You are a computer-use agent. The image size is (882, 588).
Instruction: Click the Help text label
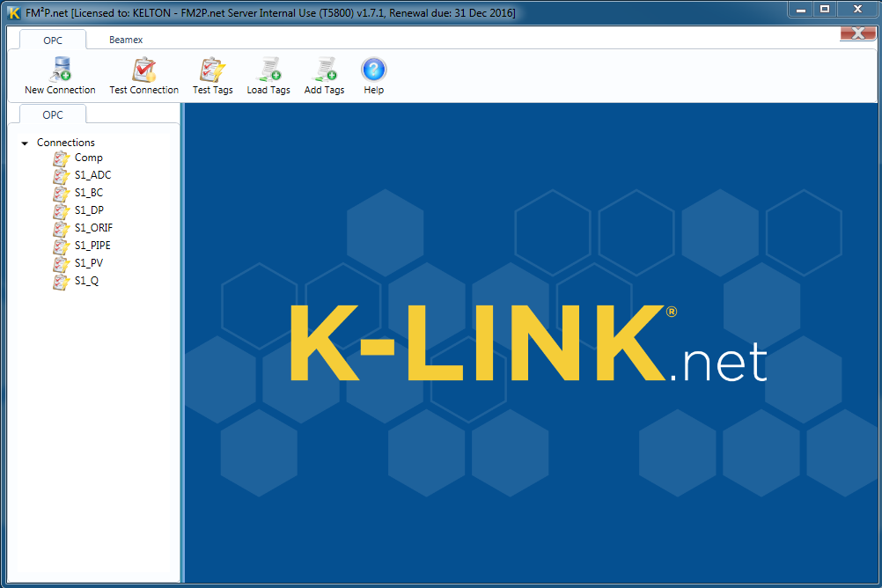373,90
